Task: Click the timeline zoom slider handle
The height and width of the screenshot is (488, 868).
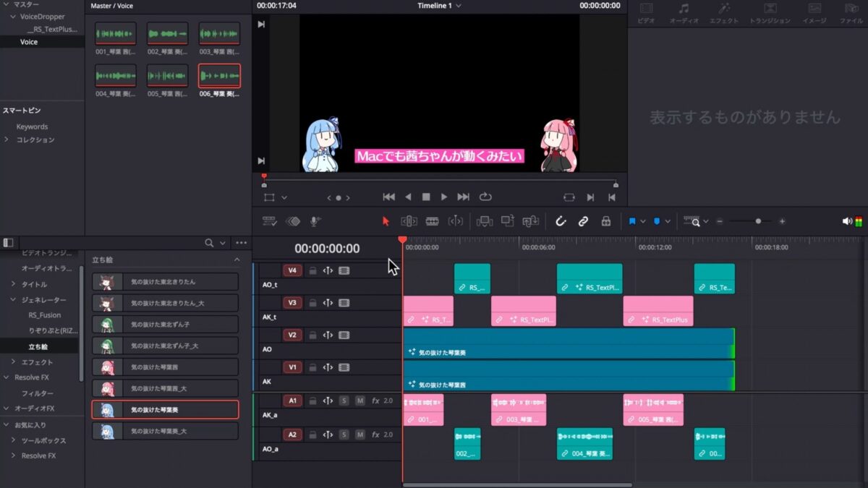Action: (x=758, y=221)
